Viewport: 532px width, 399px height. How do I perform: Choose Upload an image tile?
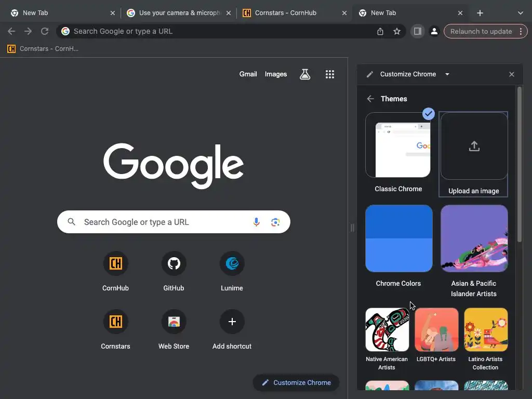click(474, 154)
